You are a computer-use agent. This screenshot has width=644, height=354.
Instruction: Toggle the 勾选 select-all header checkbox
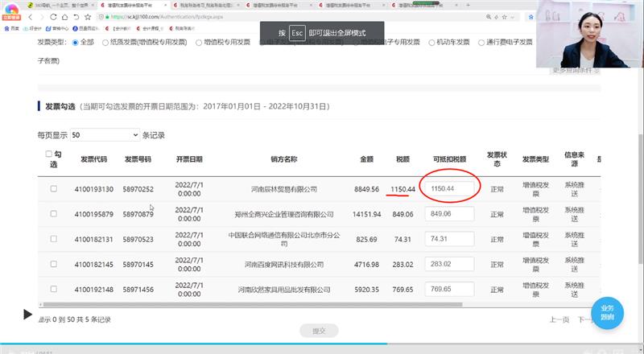tap(49, 154)
